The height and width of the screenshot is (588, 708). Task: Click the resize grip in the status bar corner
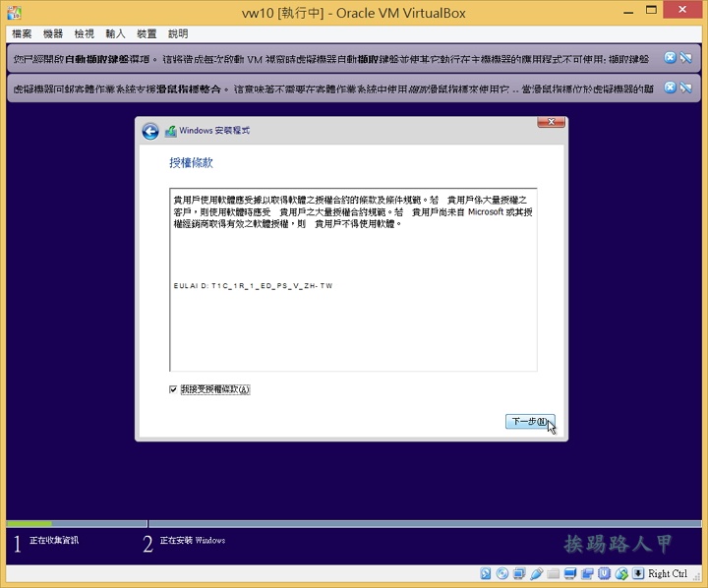696,576
